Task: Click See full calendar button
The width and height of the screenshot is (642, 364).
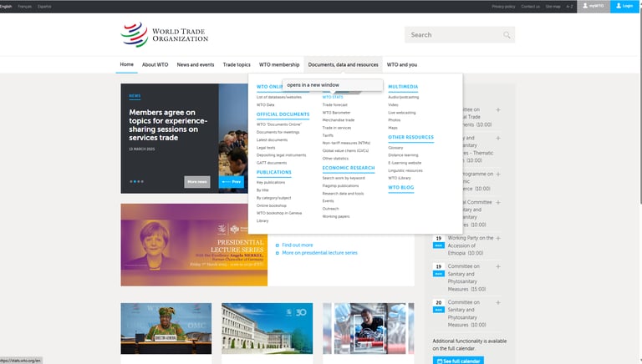Action: pos(458,361)
